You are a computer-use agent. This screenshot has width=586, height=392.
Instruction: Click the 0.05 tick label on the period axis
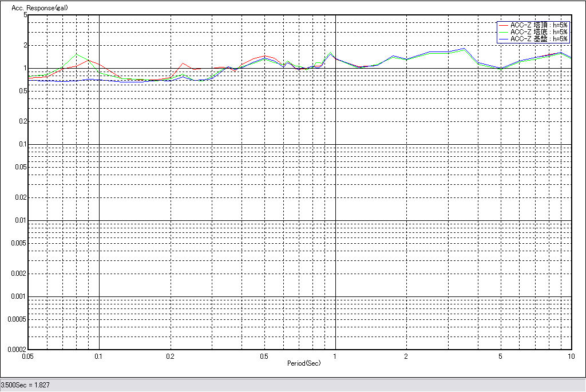pyautogui.click(x=27, y=356)
